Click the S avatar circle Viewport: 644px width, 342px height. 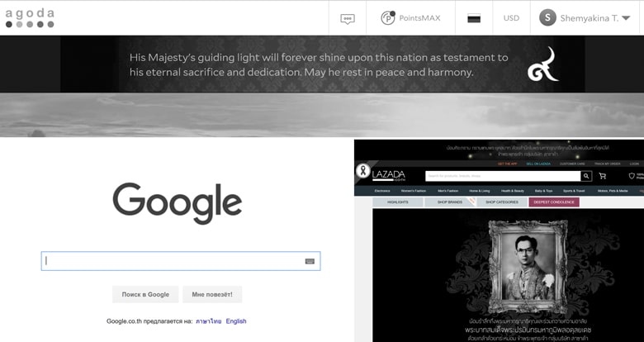coord(547,18)
